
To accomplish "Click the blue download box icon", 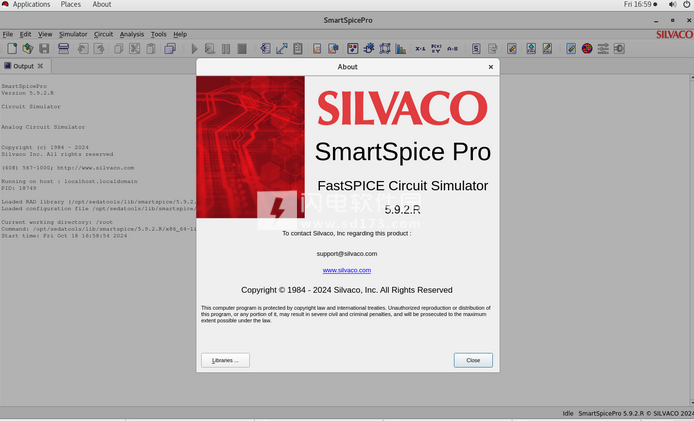I will tap(531, 49).
